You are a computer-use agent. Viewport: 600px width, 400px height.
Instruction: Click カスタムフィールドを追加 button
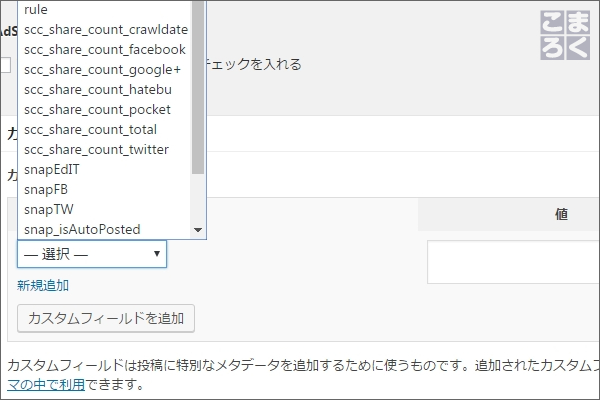(x=106, y=318)
